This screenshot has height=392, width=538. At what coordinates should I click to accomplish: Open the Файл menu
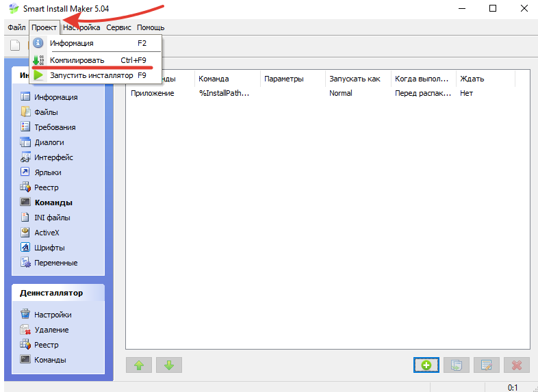point(16,27)
